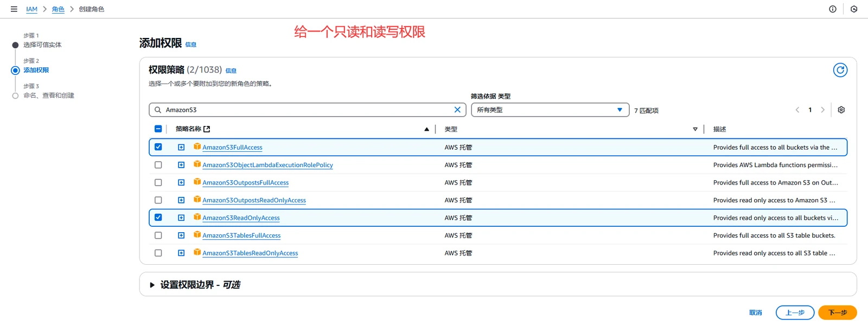Click the AmazonS3ObjectLambdaExecutionRolePolicy cube icon
This screenshot has height=332, width=868.
pyautogui.click(x=197, y=164)
